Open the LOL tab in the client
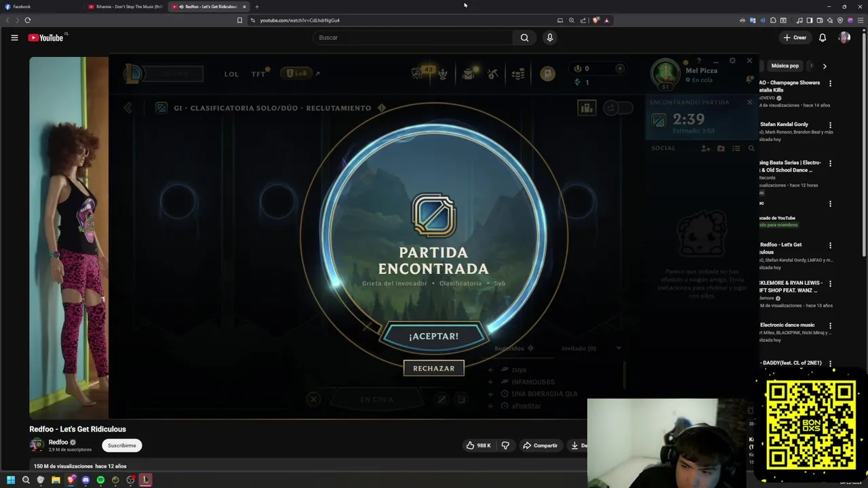 (231, 74)
